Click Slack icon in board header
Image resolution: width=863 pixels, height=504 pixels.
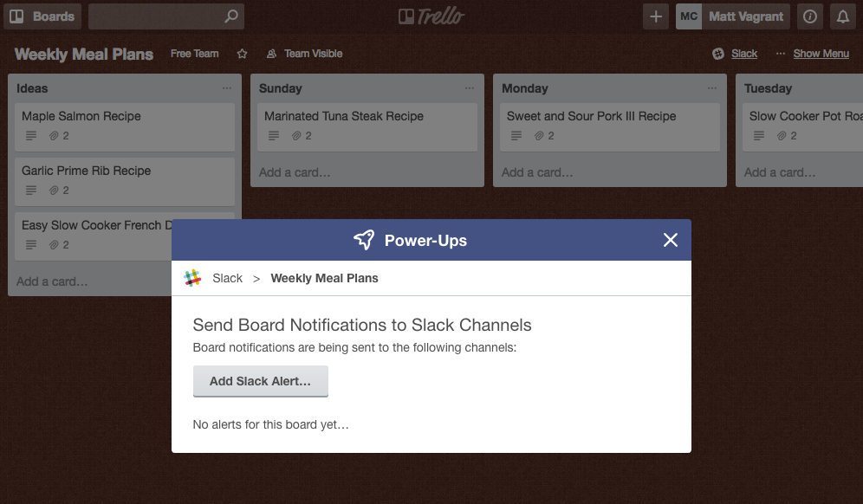[x=718, y=54]
